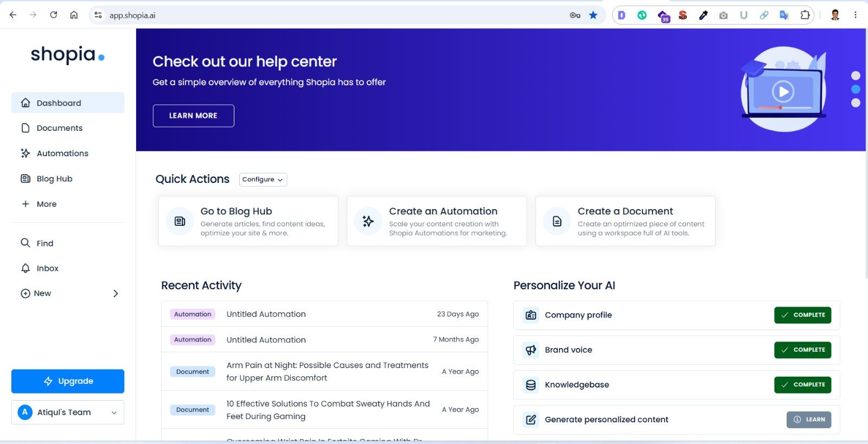Image resolution: width=868 pixels, height=444 pixels.
Task: Open the Configure dropdown for Quick Actions
Action: [263, 180]
